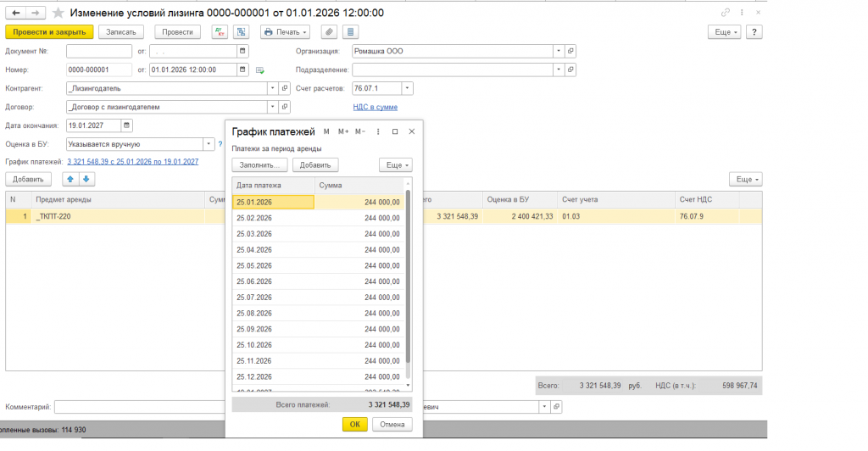This screenshot has width=868, height=451.
Task: Open calendar for Документ № date field
Action: pos(242,51)
